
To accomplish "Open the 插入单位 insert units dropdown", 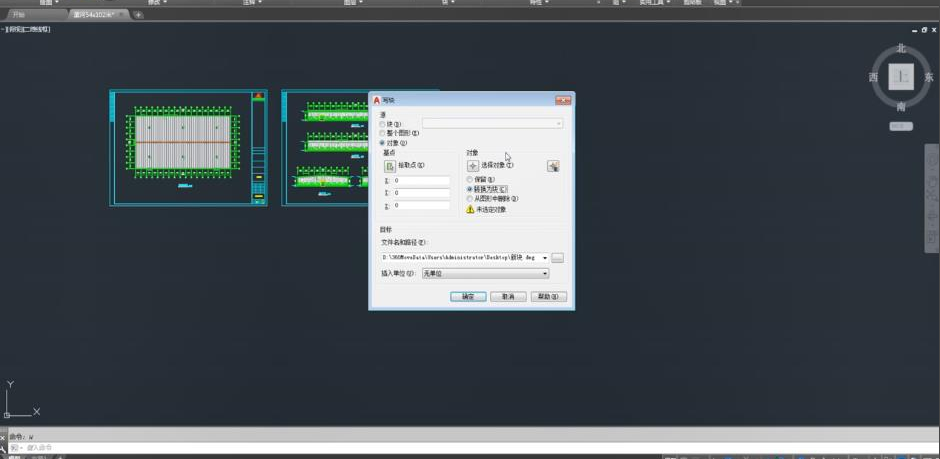I will pos(486,273).
